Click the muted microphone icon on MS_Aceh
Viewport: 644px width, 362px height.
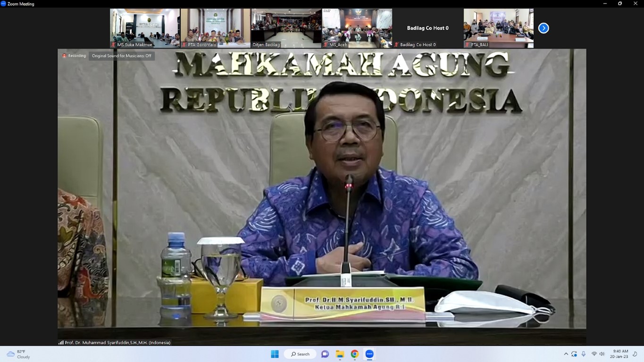(326, 45)
